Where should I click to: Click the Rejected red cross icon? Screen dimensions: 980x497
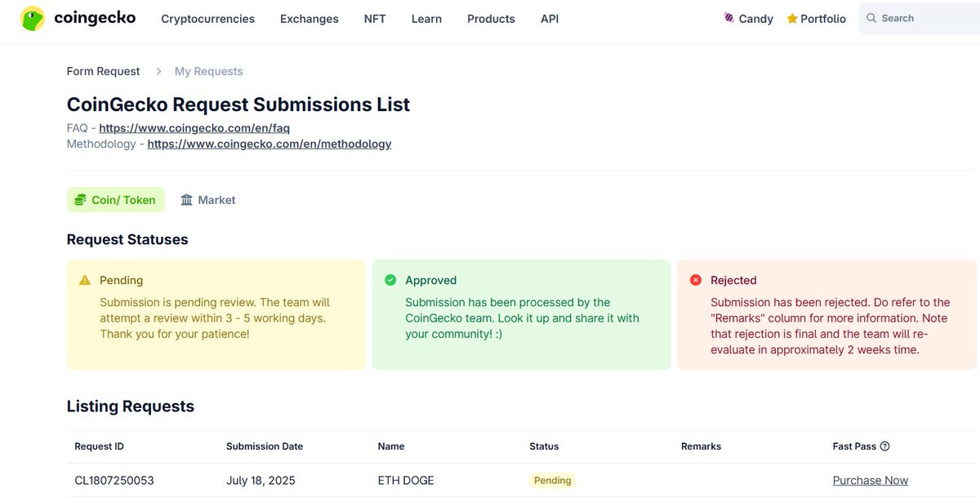click(696, 280)
